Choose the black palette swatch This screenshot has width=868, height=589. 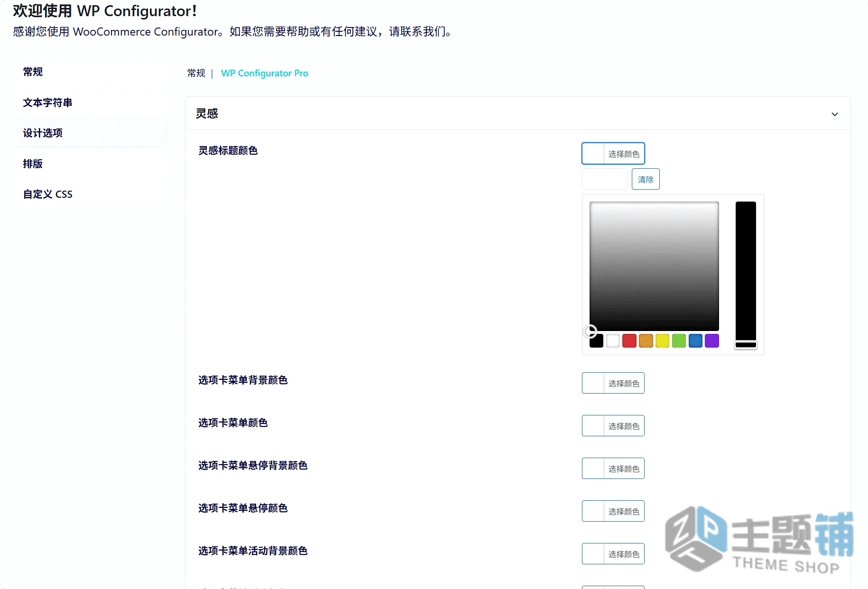(596, 341)
